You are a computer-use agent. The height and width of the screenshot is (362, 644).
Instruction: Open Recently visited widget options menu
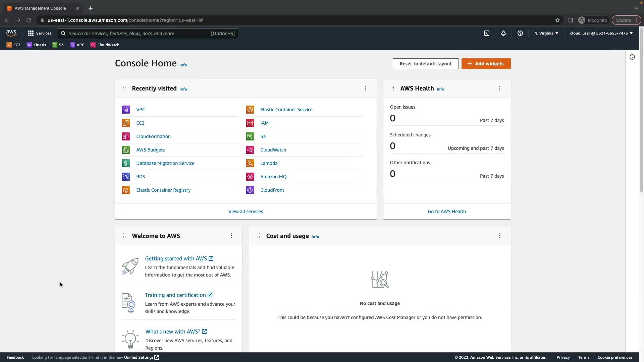coord(366,88)
